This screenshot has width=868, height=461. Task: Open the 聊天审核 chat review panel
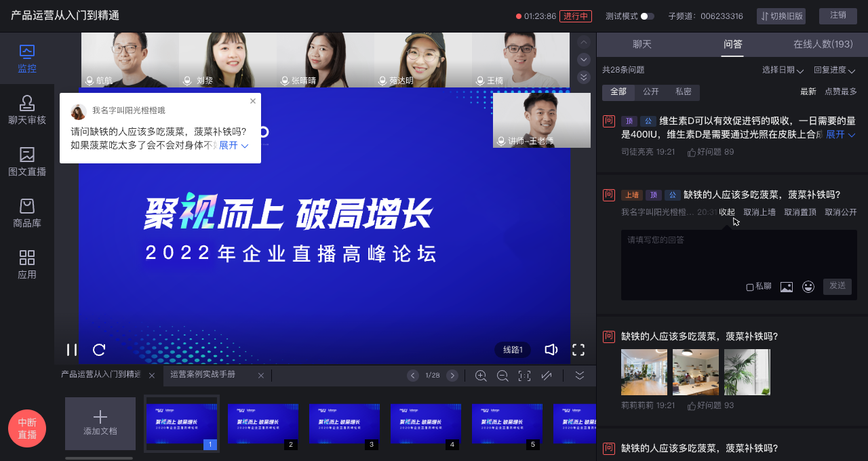(x=27, y=111)
